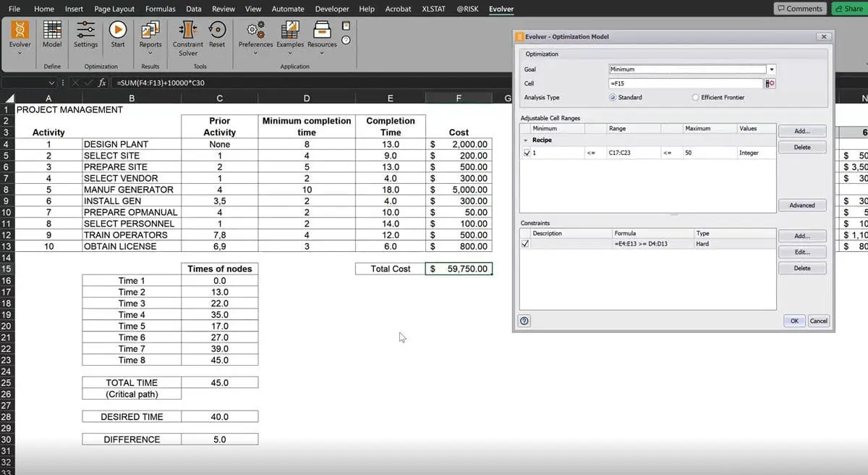Click the Cell input field containing =F15

686,84
